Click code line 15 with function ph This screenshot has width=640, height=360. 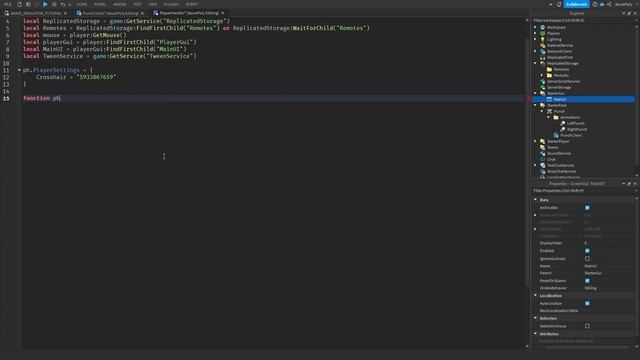(272, 98)
